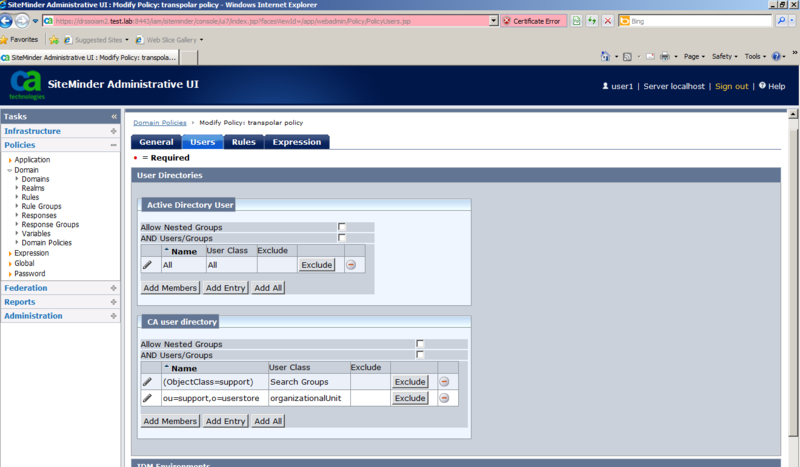Switch to the Expression tab
Screen dimensions: 800x467
(x=296, y=142)
